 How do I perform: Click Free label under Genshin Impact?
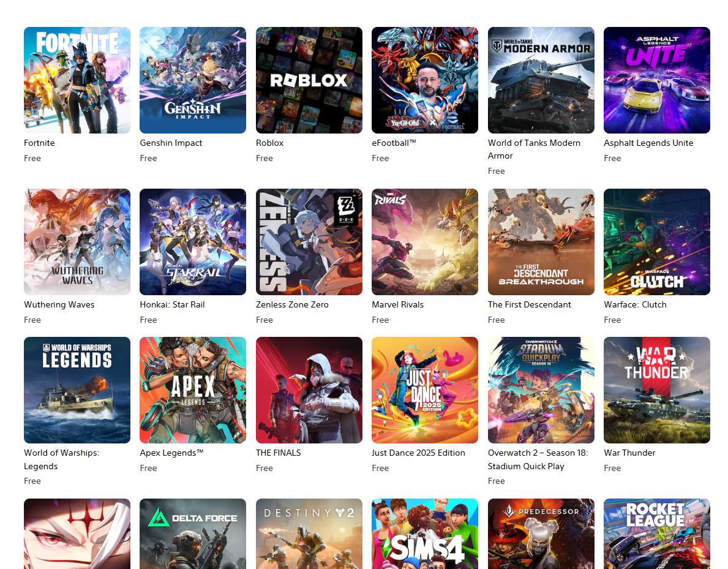pyautogui.click(x=149, y=159)
